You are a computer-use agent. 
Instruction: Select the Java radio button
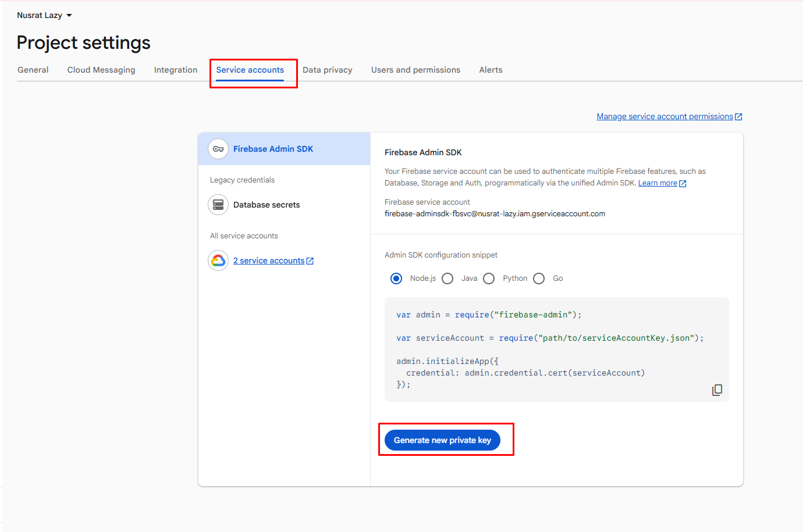point(447,279)
